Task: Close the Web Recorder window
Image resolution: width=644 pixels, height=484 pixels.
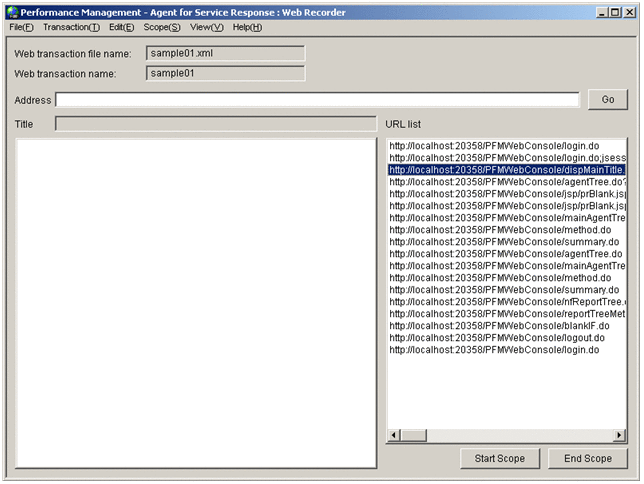Action: 629,12
